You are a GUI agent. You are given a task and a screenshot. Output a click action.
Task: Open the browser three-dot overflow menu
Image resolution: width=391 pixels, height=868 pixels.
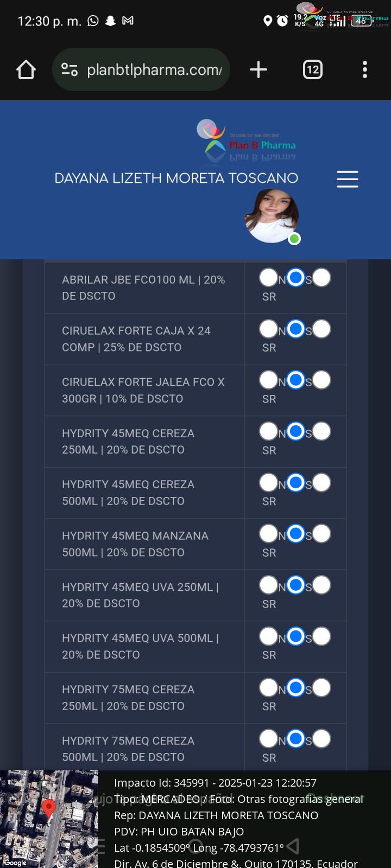click(365, 69)
